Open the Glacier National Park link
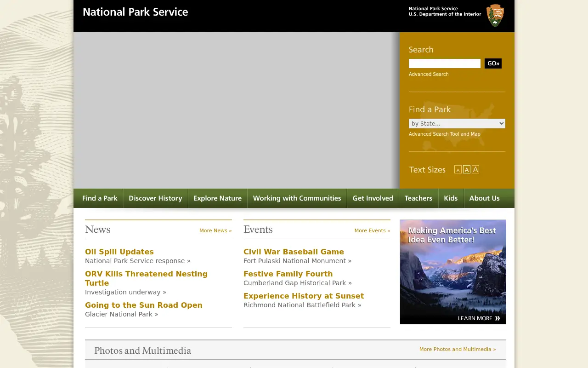The height and width of the screenshot is (368, 588). click(x=122, y=314)
